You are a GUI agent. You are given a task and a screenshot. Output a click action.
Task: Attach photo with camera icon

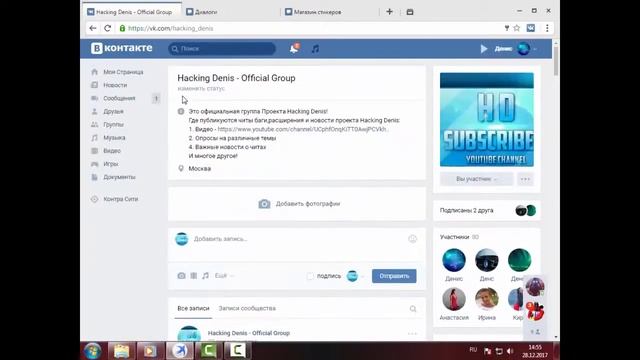click(x=181, y=276)
